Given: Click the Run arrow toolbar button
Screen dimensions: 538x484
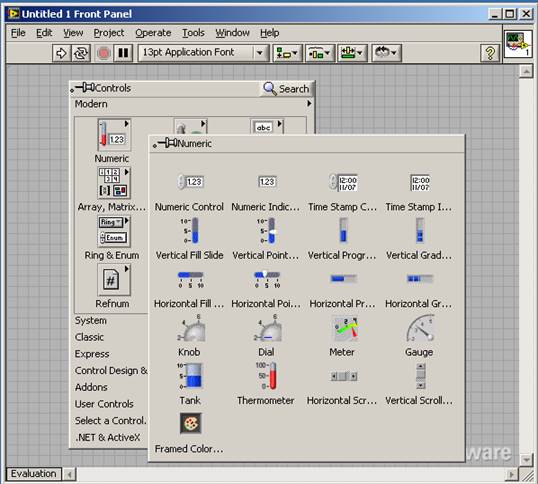Looking at the screenshot, I should [x=61, y=53].
